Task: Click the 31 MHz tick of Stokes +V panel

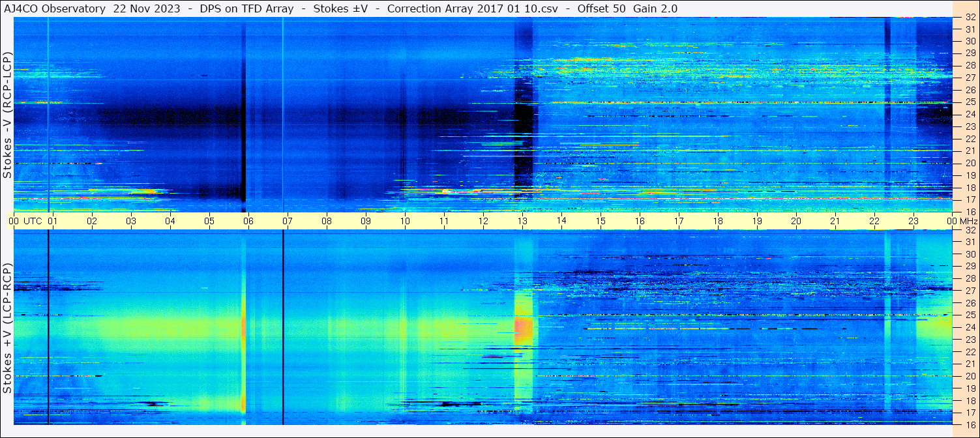Action: [x=970, y=242]
